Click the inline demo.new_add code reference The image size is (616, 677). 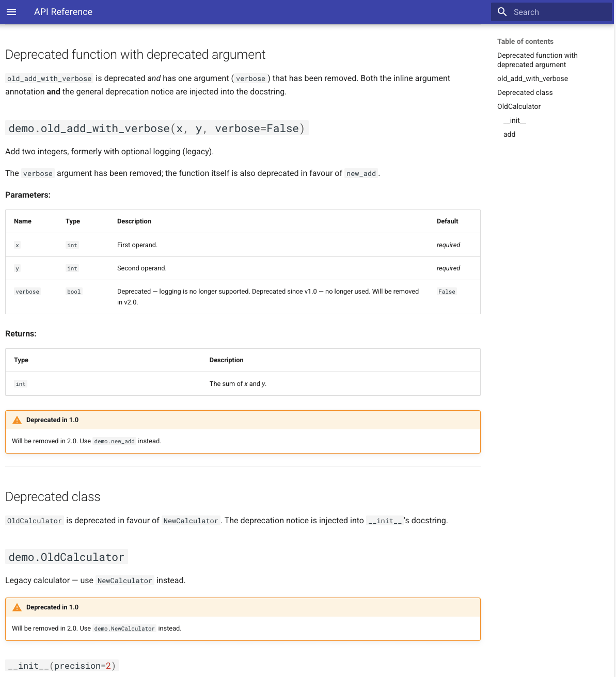point(114,441)
